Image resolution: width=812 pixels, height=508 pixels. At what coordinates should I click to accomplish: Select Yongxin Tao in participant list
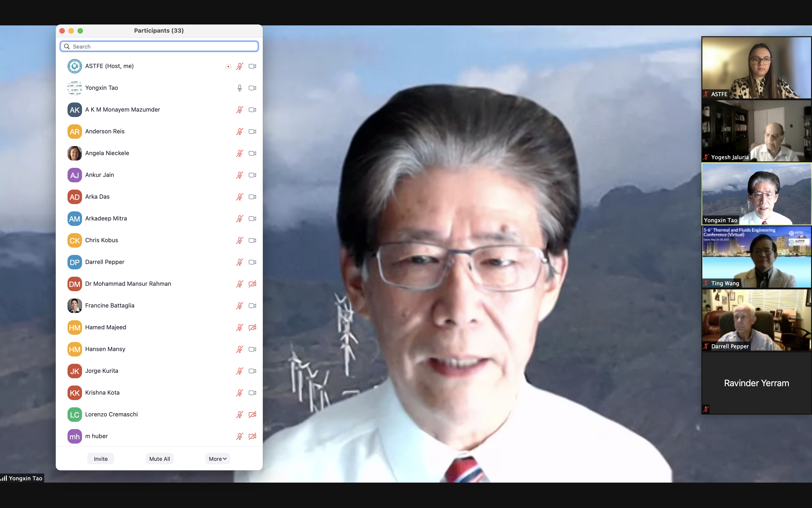click(x=102, y=88)
